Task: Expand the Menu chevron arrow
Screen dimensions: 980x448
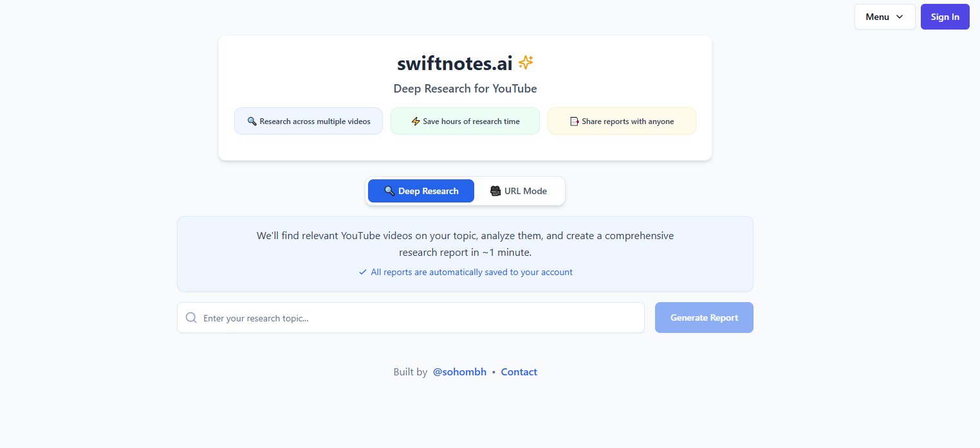Action: point(900,17)
